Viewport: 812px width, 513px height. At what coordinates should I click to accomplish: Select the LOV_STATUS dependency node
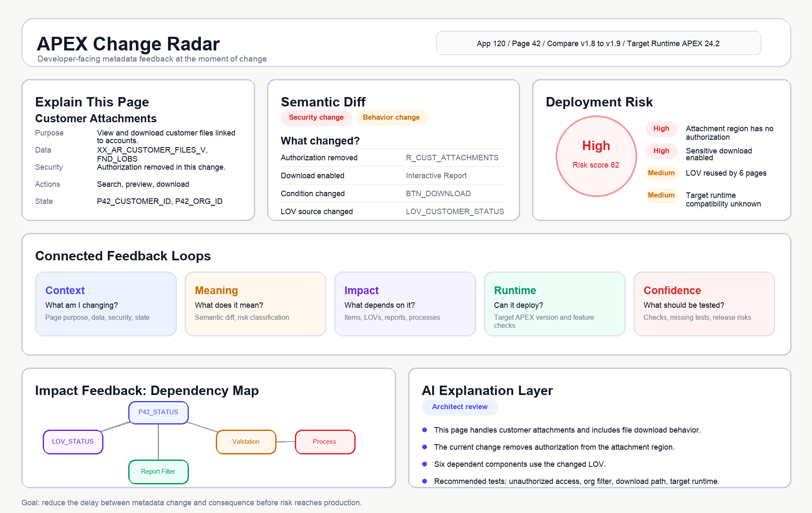click(73, 442)
